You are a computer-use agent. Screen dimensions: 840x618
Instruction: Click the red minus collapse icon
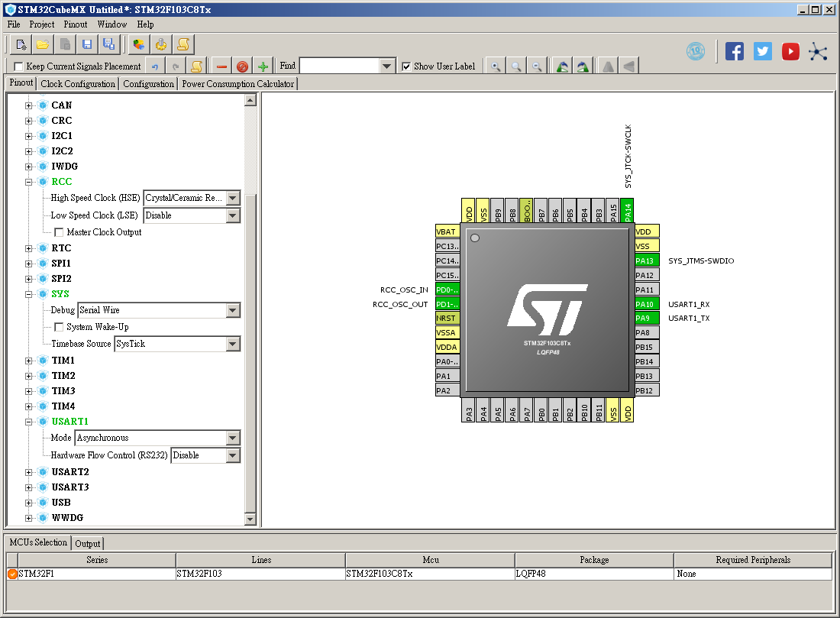[x=221, y=66]
